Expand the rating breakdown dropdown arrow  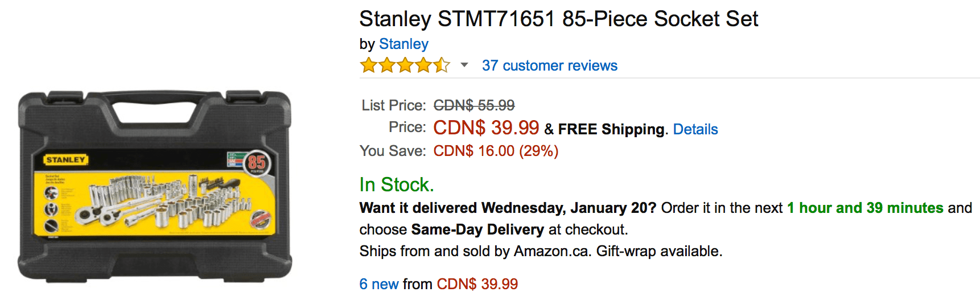point(464,65)
